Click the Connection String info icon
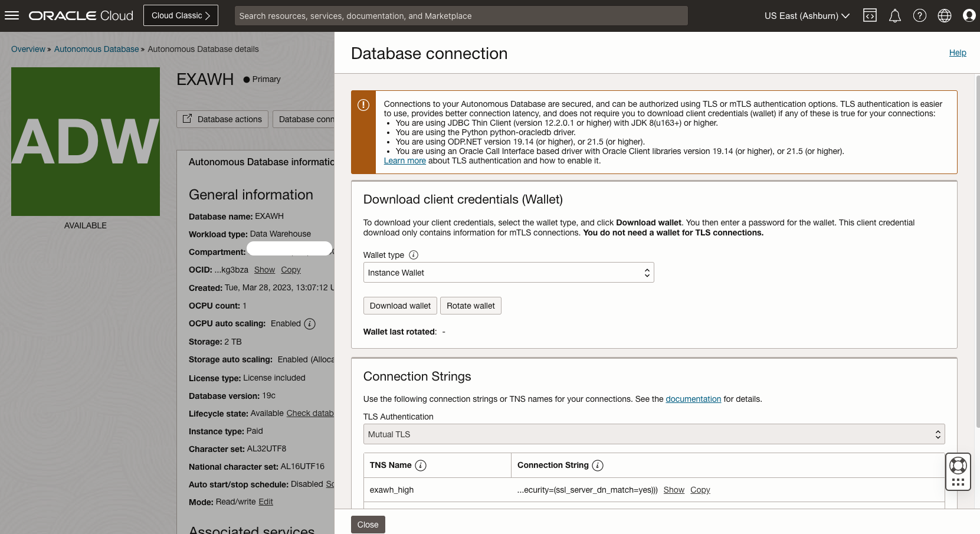This screenshot has width=980, height=534. tap(598, 466)
